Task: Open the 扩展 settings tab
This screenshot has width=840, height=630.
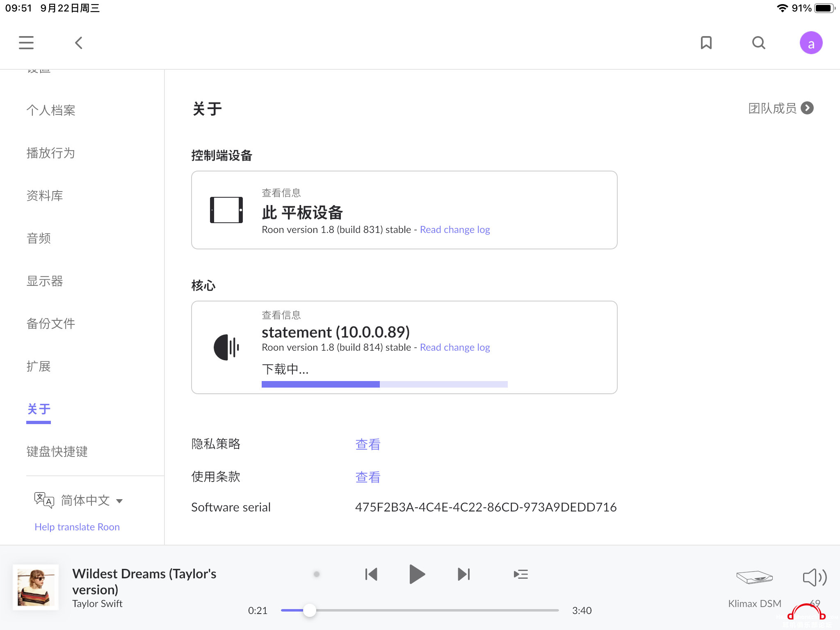Action: pos(39,366)
